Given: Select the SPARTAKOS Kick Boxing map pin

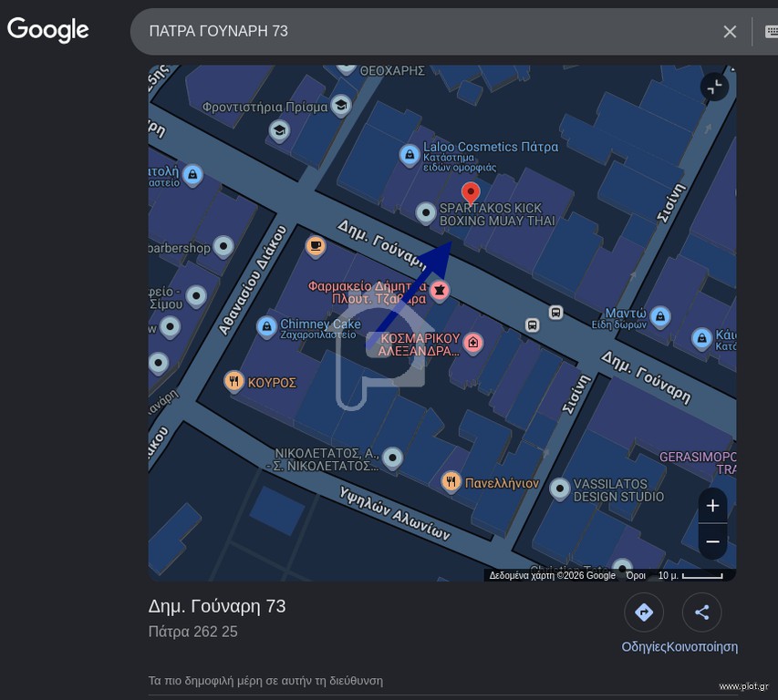Looking at the screenshot, I should click(425, 213).
